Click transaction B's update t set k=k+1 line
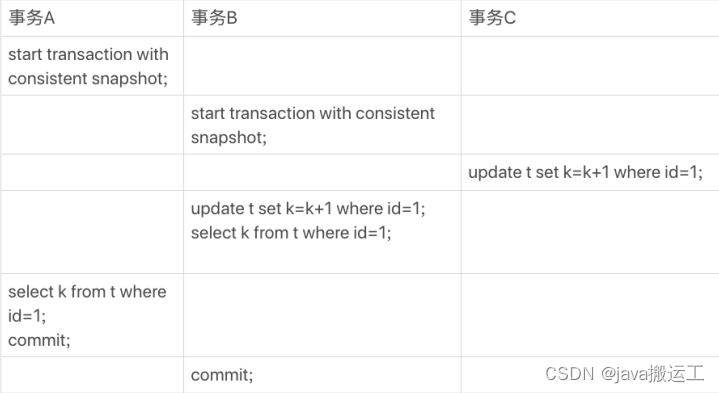 (x=308, y=209)
